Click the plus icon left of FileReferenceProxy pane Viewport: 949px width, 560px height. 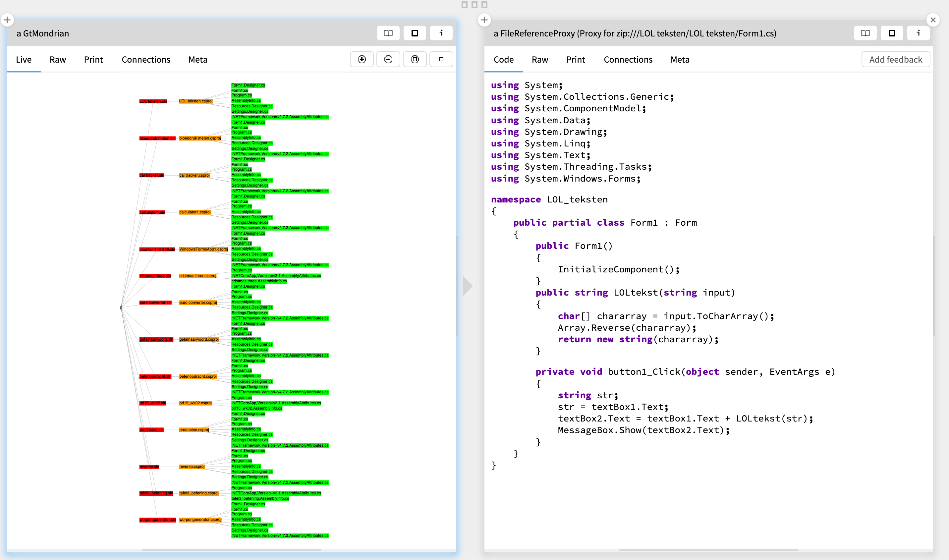point(484,20)
